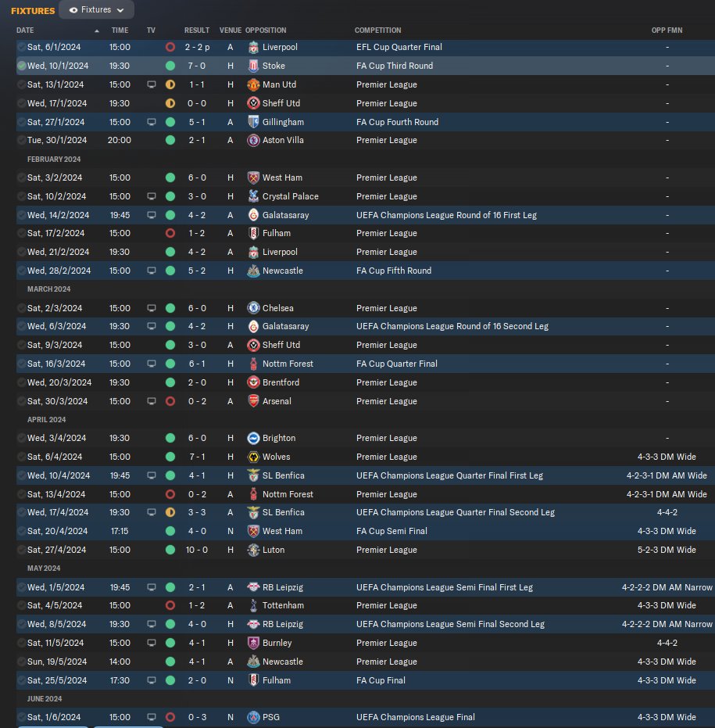This screenshot has width=715, height=728.
Task: Click the Brentford club badge
Action: pyautogui.click(x=253, y=382)
